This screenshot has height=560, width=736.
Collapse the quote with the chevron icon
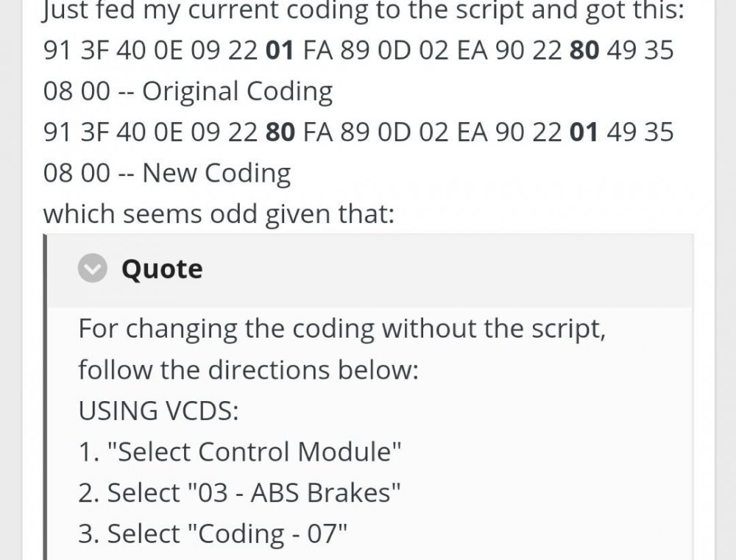[93, 269]
